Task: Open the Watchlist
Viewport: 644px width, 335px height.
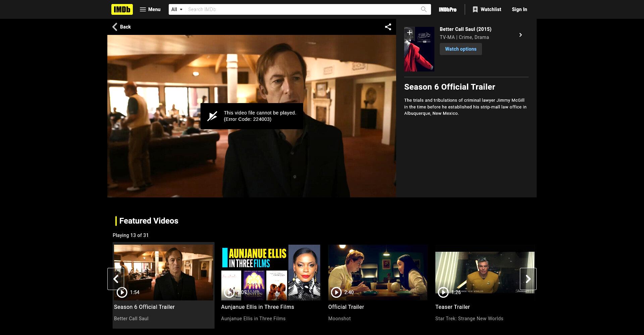Action: pos(487,9)
